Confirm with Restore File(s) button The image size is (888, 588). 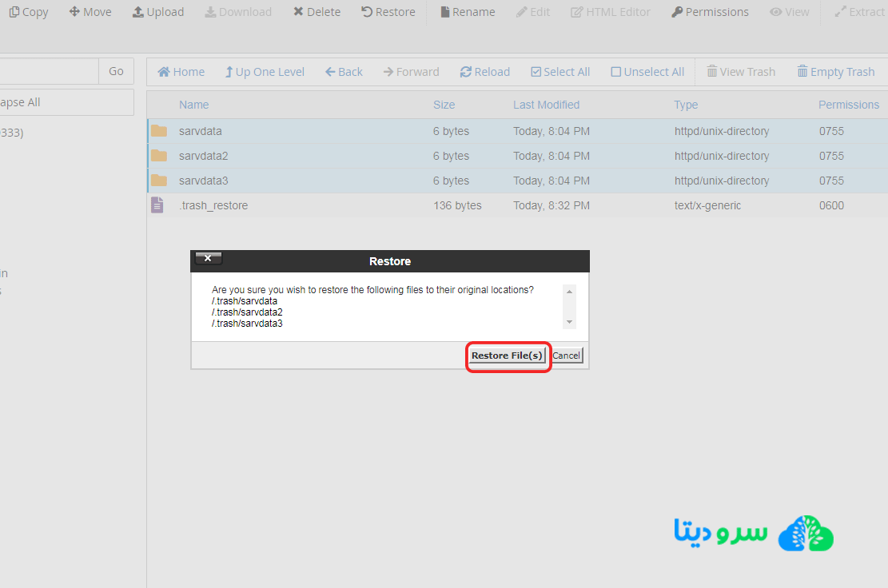(507, 356)
